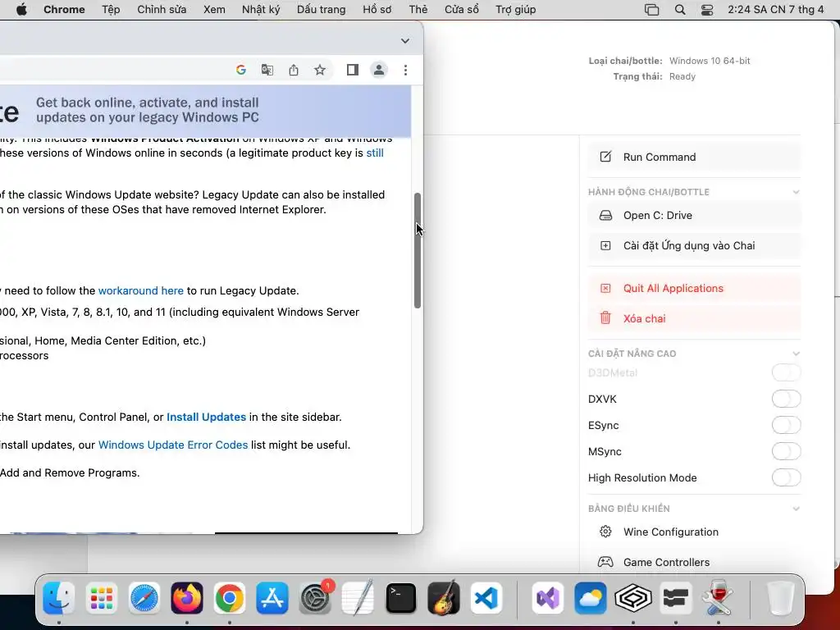Open the Cửa sổ menu
This screenshot has width=840, height=630.
coord(462,10)
